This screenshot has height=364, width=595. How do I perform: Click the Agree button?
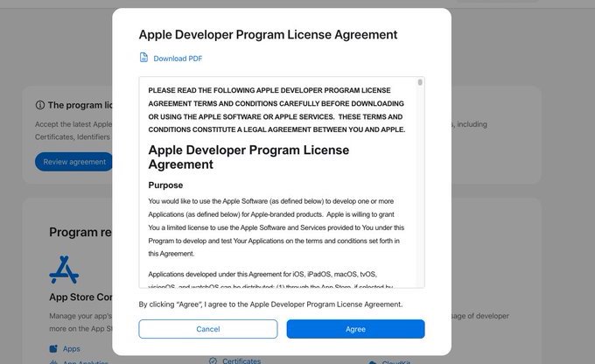click(355, 329)
